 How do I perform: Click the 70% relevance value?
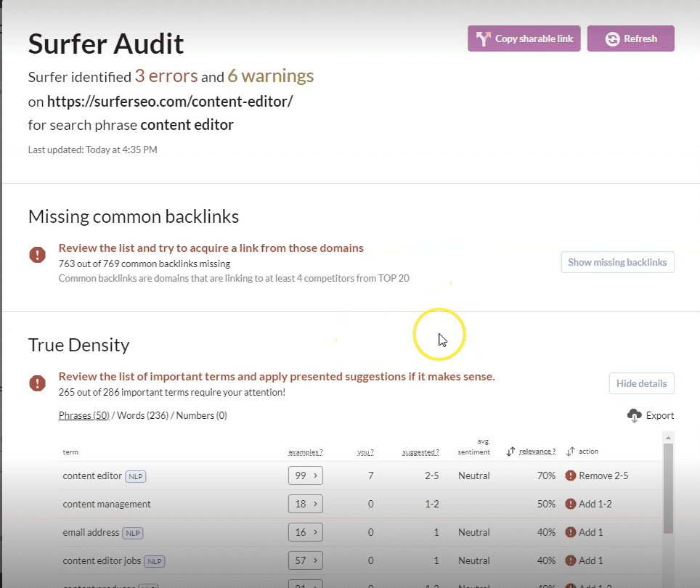547,475
